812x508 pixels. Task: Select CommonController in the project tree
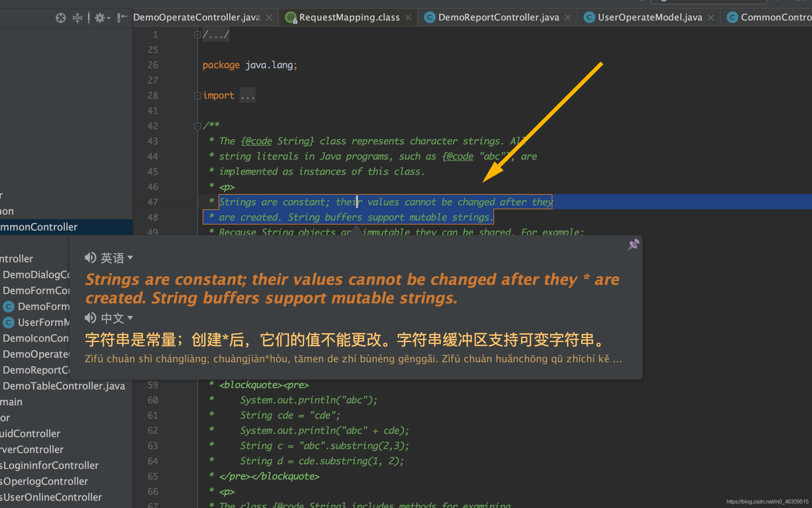tap(66, 227)
